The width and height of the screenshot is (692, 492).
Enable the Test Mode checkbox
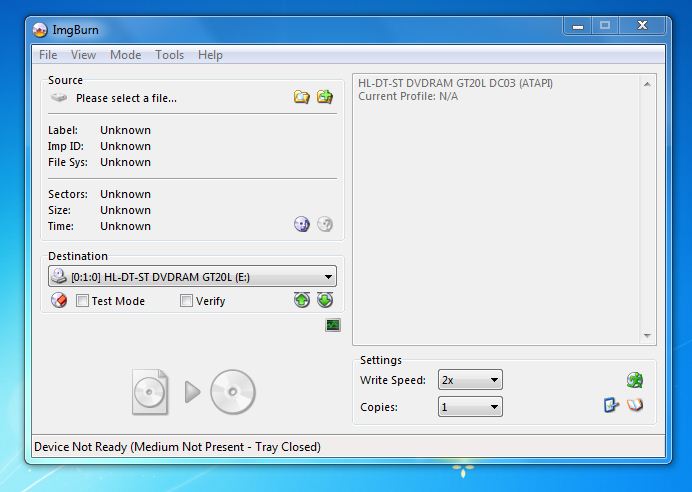(82, 301)
